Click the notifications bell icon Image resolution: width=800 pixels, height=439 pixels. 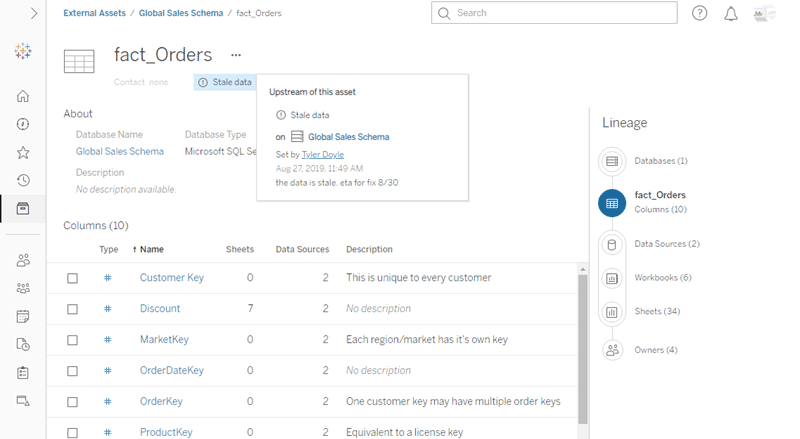731,13
